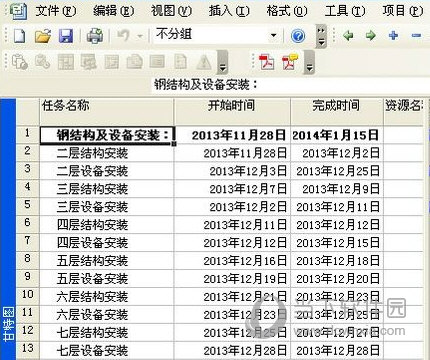This screenshot has width=430, height=360.
Task: Click the Undo arrow icon
Action: tap(124, 35)
